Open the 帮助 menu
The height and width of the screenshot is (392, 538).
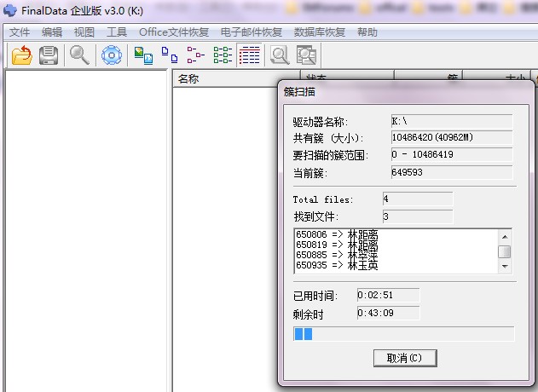367,32
